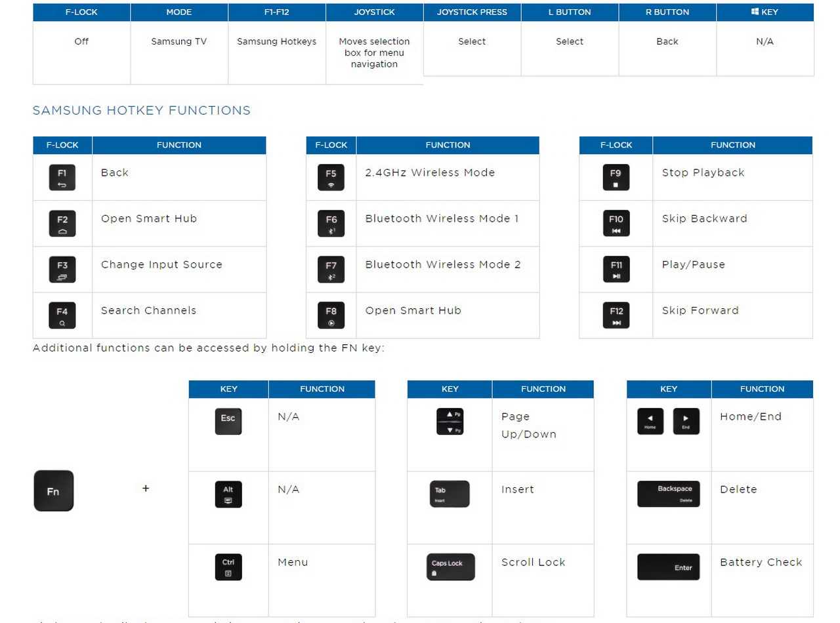Click the F1 Back key icon

pyautogui.click(x=62, y=178)
